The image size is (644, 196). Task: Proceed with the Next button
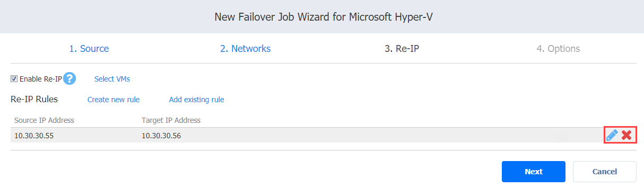pos(534,172)
